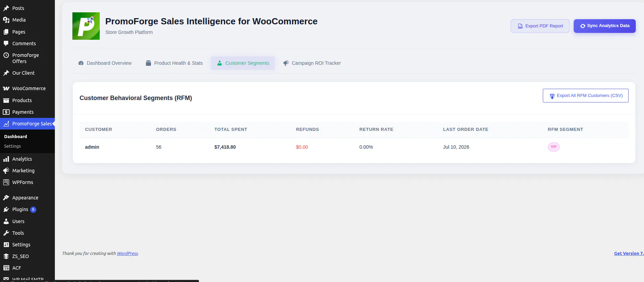The width and height of the screenshot is (644, 282).
Task: Click the Pages icon
Action: [x=6, y=32]
